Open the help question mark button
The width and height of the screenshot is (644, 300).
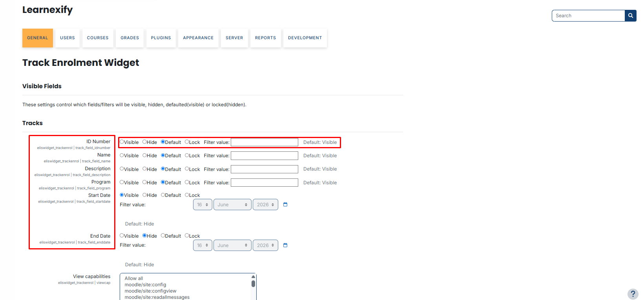coord(633,294)
